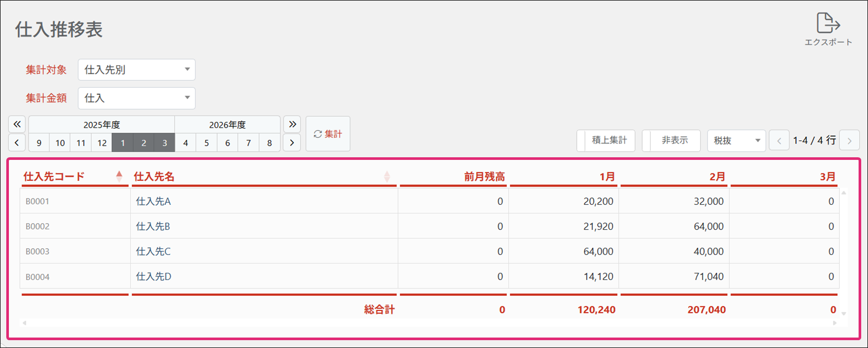Click the Export (エクスポート) icon
Screen dimensions: 868x348
(x=828, y=25)
